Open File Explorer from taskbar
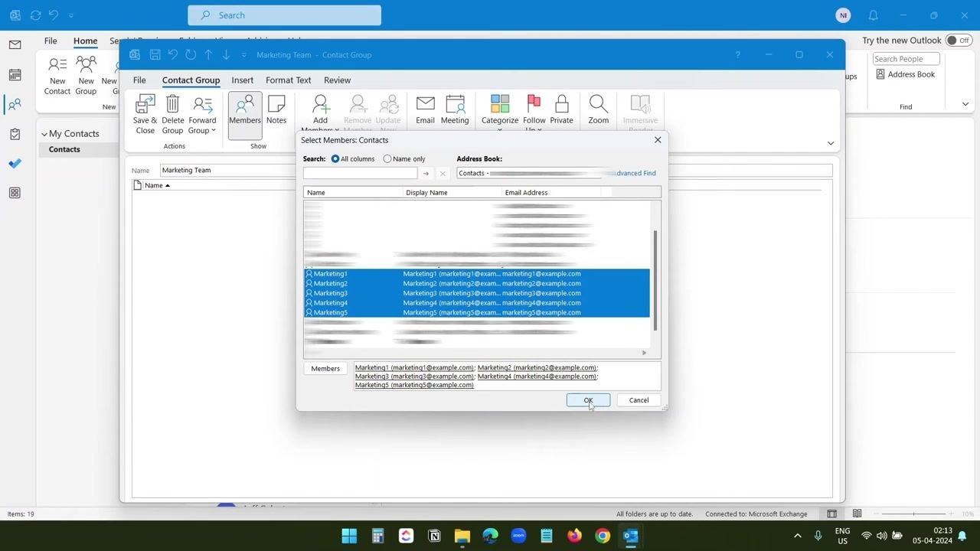980x551 pixels. tap(462, 536)
